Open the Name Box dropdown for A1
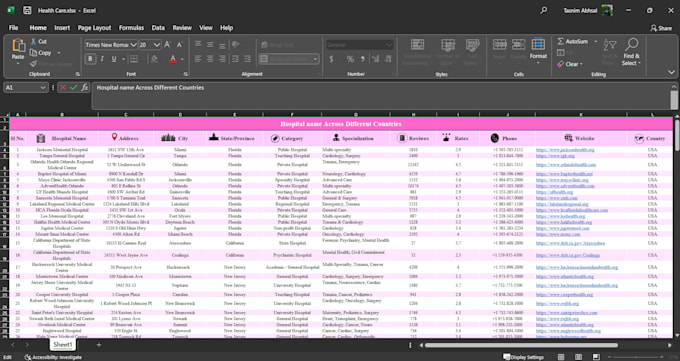 [x=43, y=87]
